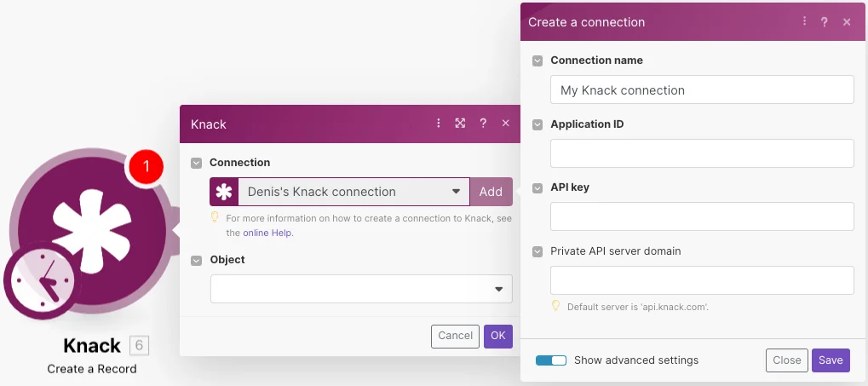Viewport: 868px width, 386px height.
Task: Focus the Private API server domain field
Action: (x=702, y=280)
